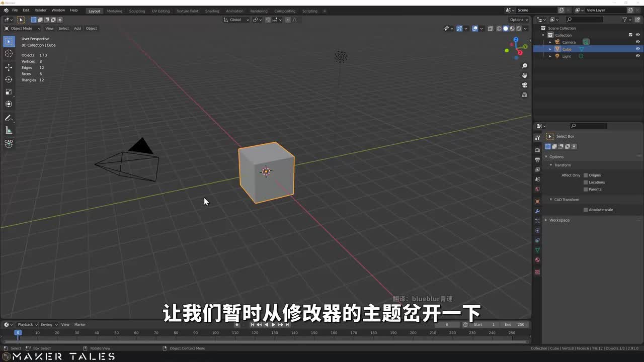Enable Absolute scale checkbox
644x362 pixels.
coord(586,210)
